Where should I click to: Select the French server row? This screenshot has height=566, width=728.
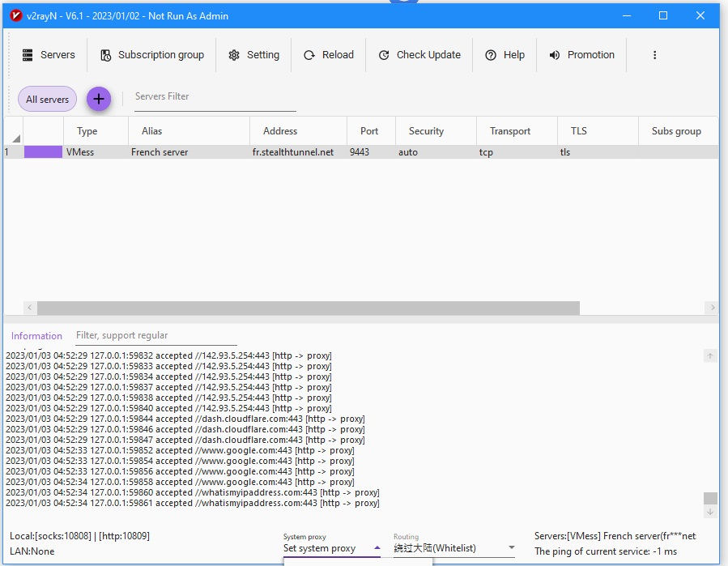coord(160,152)
